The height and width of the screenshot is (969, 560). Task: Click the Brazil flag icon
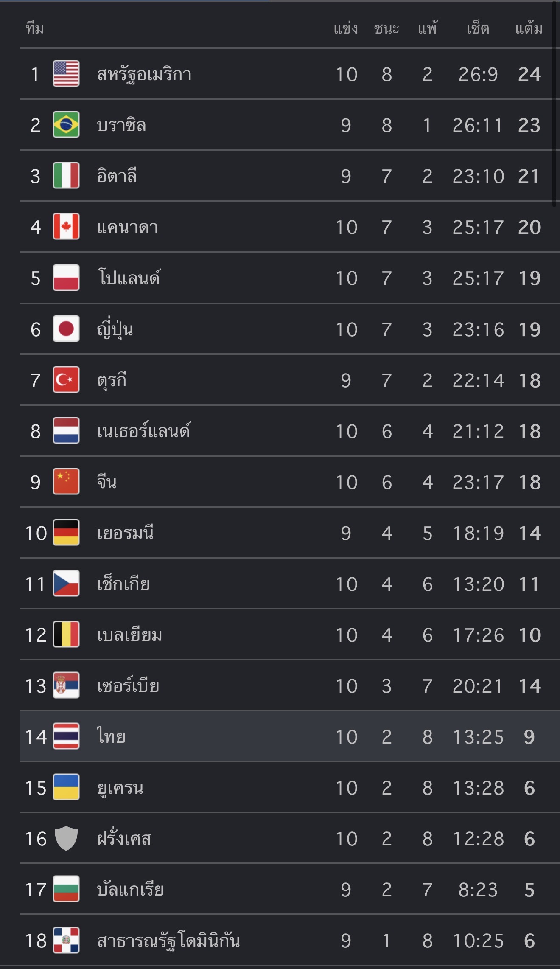coord(66,125)
